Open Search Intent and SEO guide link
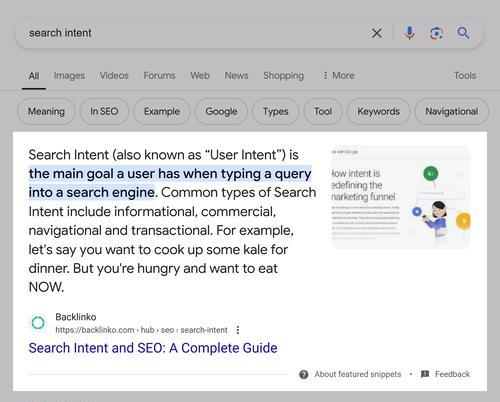 click(x=153, y=348)
